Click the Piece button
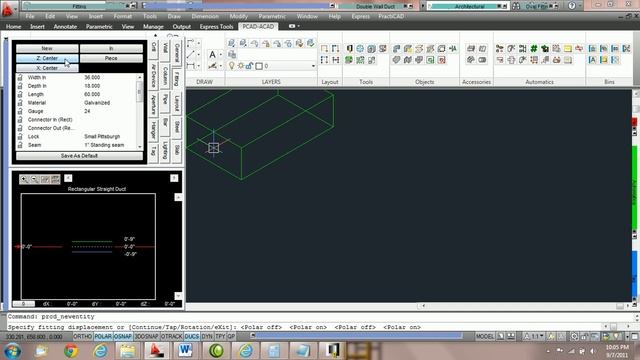The image size is (640, 360). 111,58
